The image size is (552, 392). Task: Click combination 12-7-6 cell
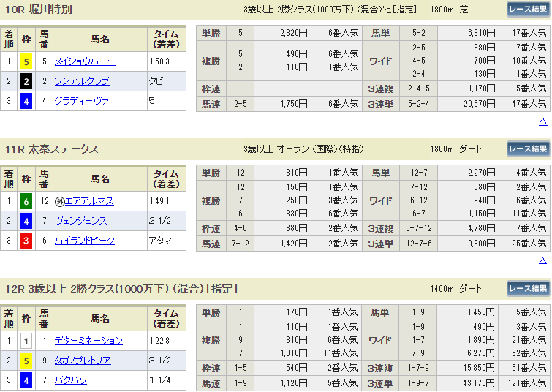pos(419,244)
